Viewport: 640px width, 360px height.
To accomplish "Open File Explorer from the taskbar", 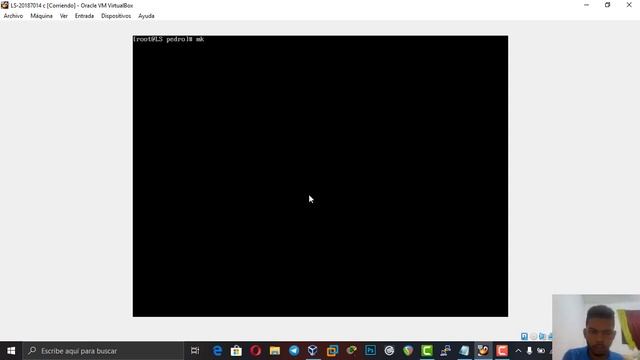I will (x=275, y=351).
